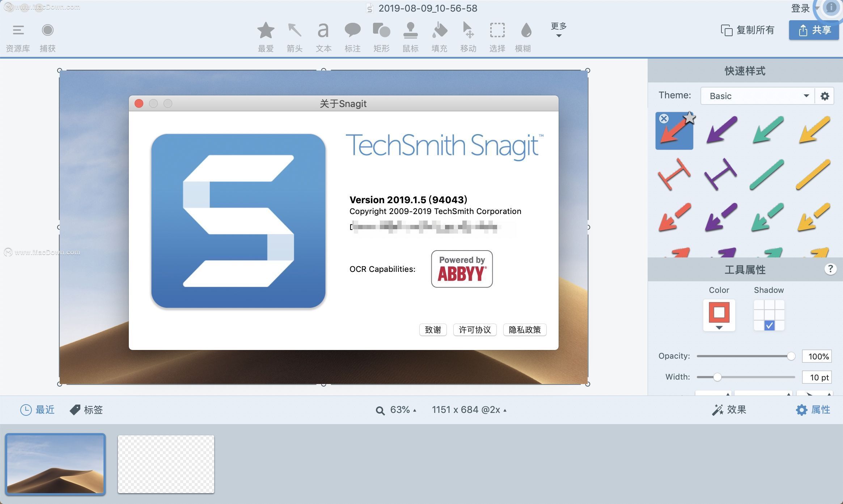Open the info icon beside 登录
The width and height of the screenshot is (843, 504).
[831, 8]
